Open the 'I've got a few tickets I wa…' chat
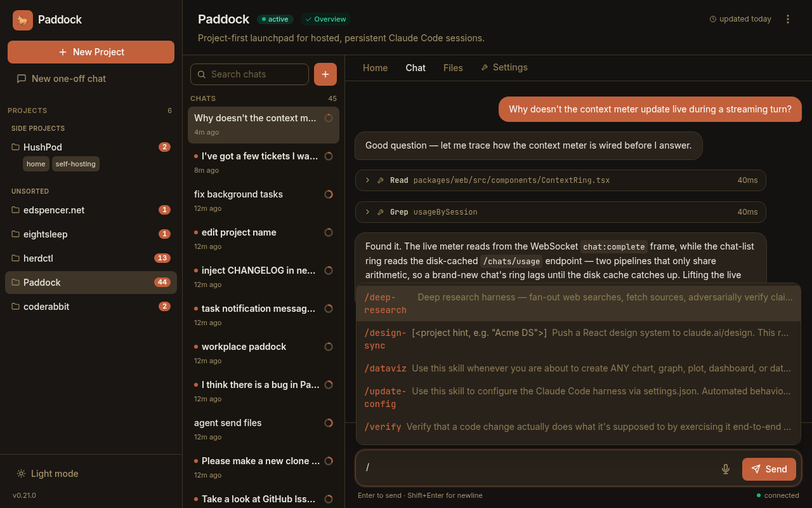 (x=263, y=163)
